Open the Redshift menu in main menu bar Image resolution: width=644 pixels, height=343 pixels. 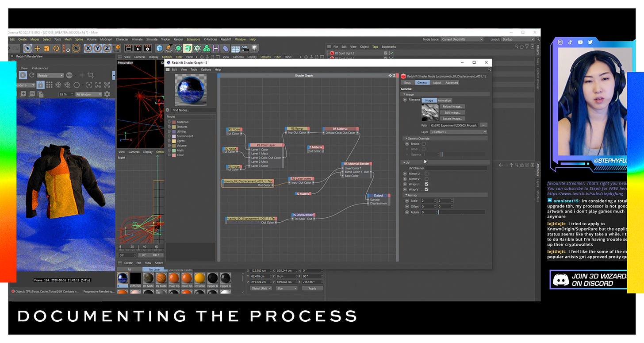tap(226, 39)
